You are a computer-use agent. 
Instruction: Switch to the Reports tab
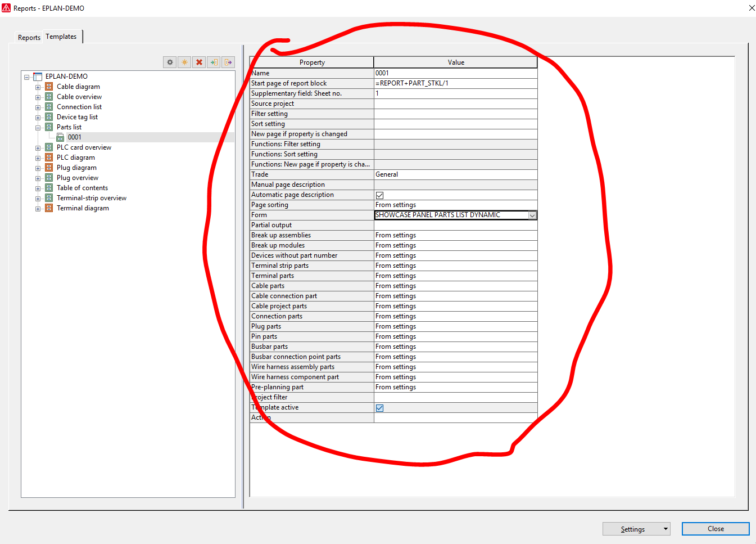tap(29, 37)
